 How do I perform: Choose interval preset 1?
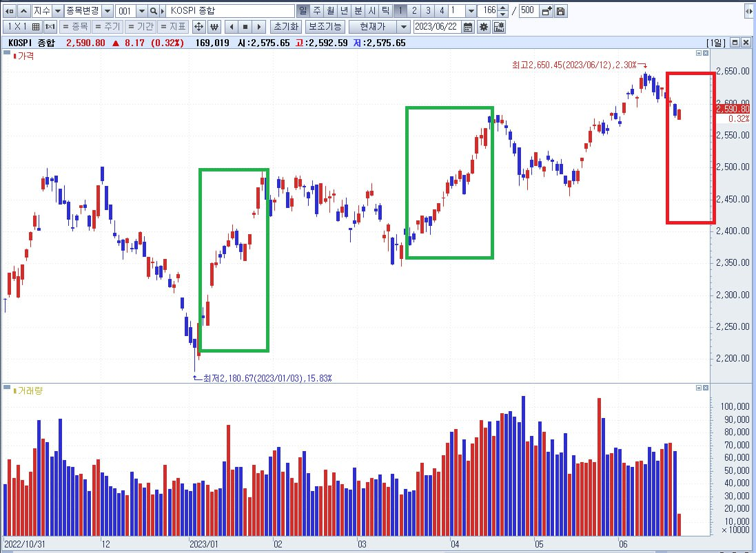pyautogui.click(x=400, y=10)
